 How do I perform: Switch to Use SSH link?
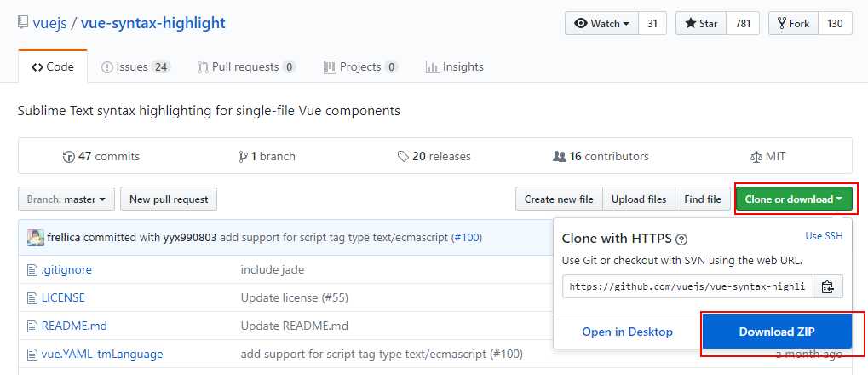(824, 236)
